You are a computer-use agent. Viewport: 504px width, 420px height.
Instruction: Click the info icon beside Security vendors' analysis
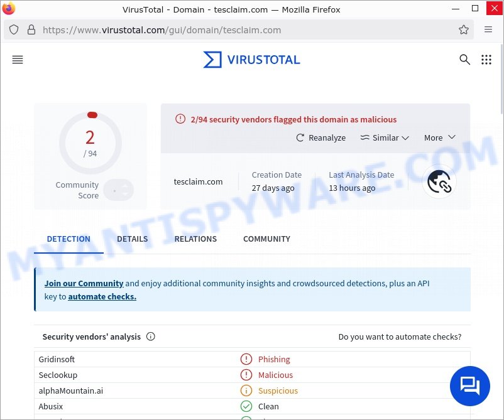point(150,337)
